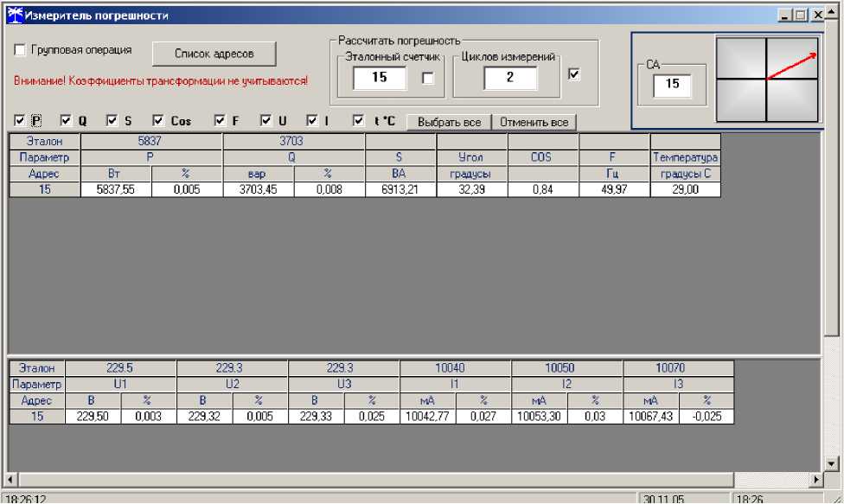Image resolution: width=844 pixels, height=504 pixels.
Task: Uncheck the F parameter checkbox
Action: (x=220, y=120)
